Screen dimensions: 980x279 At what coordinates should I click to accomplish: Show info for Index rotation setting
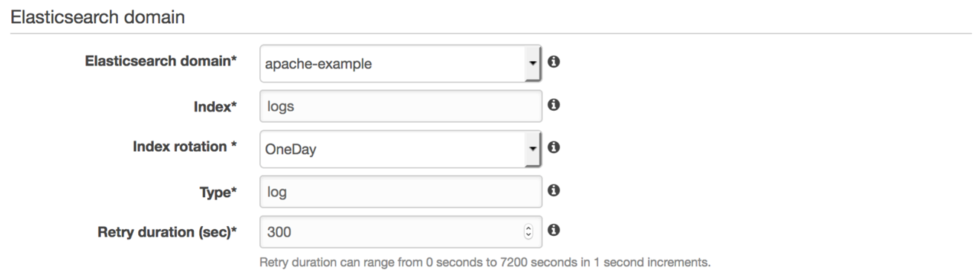(554, 147)
